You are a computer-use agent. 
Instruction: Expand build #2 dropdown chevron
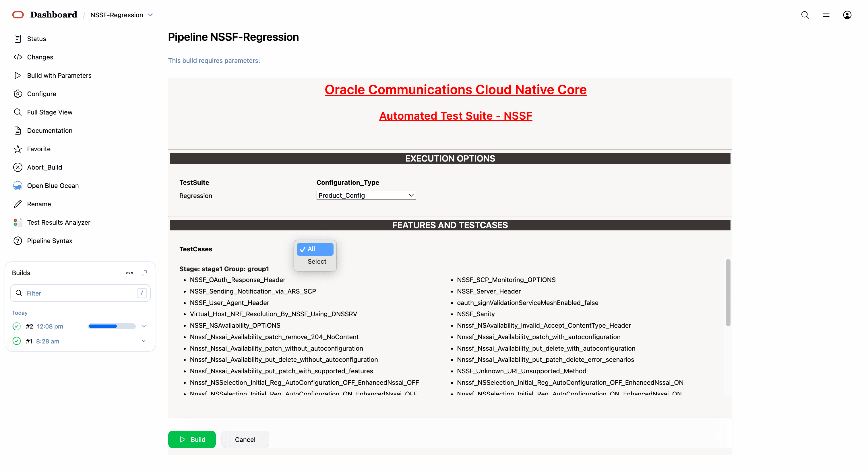point(144,326)
